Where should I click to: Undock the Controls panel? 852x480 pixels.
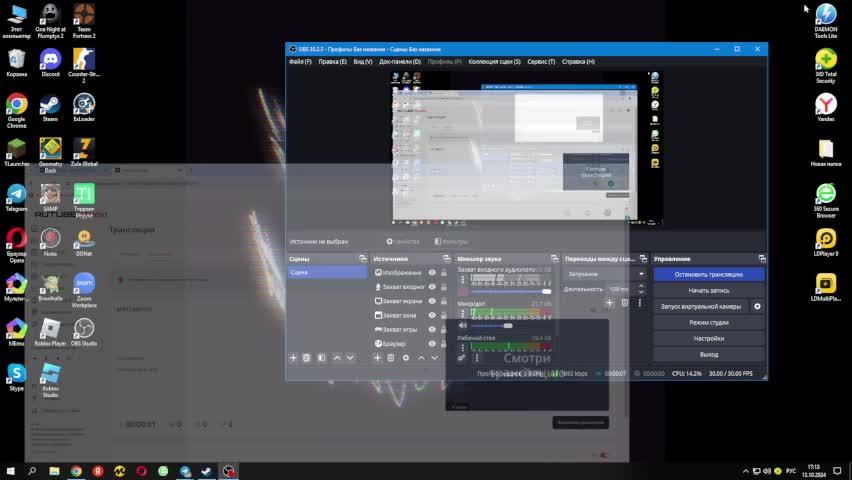(762, 259)
